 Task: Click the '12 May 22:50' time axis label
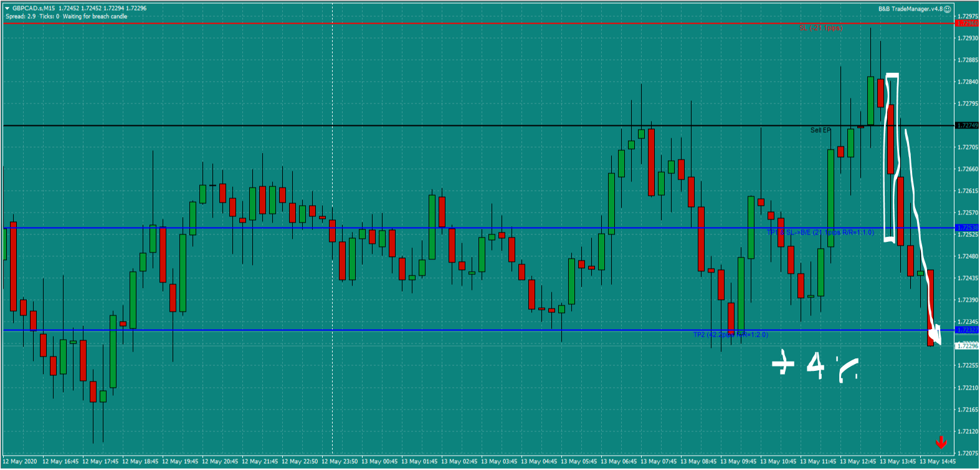[x=300, y=461]
